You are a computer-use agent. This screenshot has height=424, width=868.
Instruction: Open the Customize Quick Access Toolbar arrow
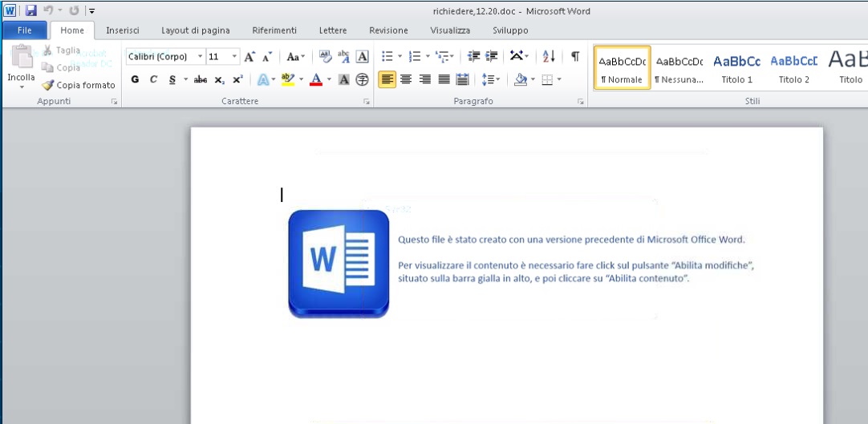click(92, 11)
